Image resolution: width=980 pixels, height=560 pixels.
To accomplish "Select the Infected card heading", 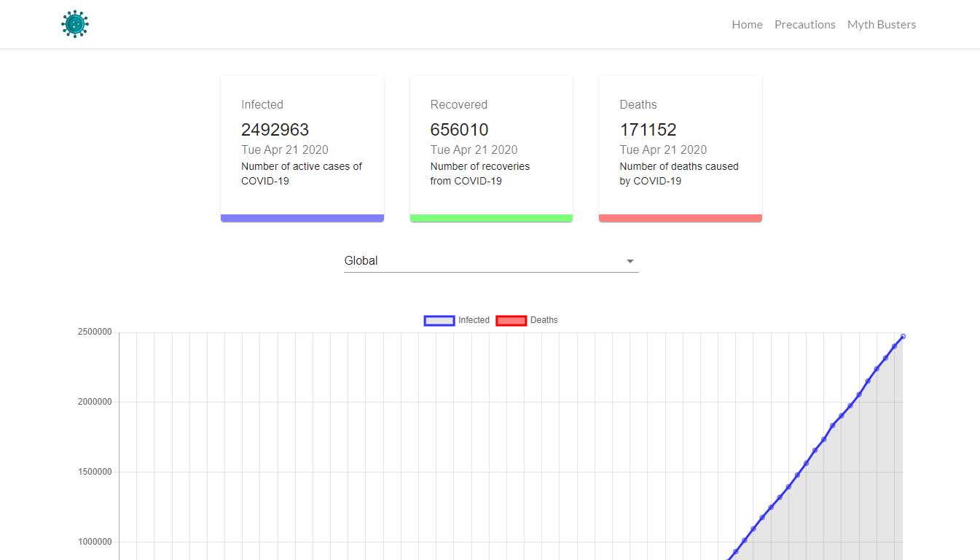I will point(262,104).
